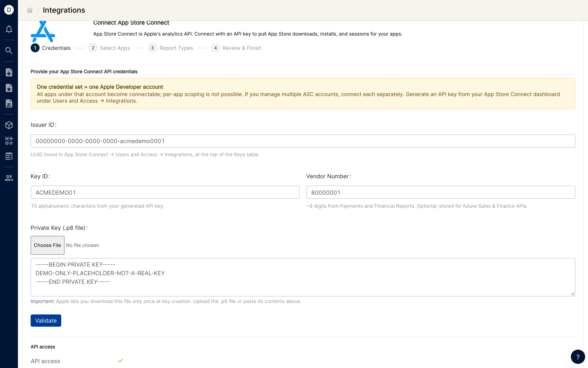Jump to the Report Types step
This screenshot has height=368, width=588.
170,48
